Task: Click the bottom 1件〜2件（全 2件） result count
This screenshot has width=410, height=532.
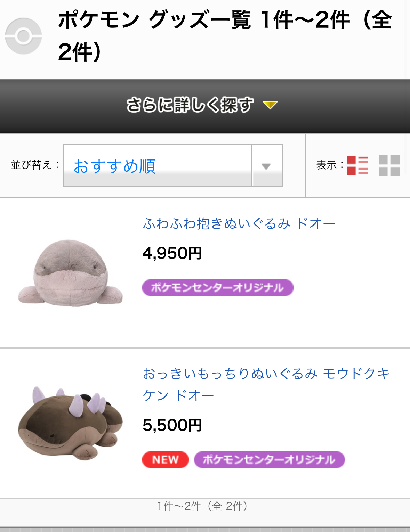Action: click(202, 506)
